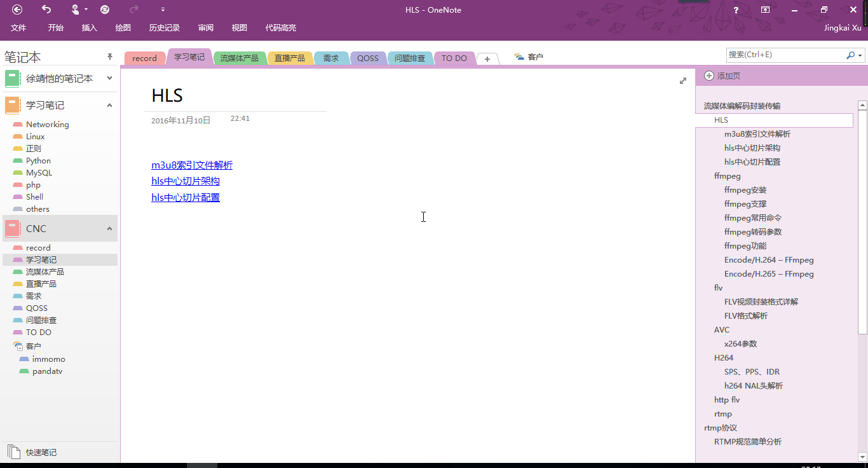This screenshot has width=868, height=468.
Task: Click the grayed Redo arrow icon
Action: [133, 10]
